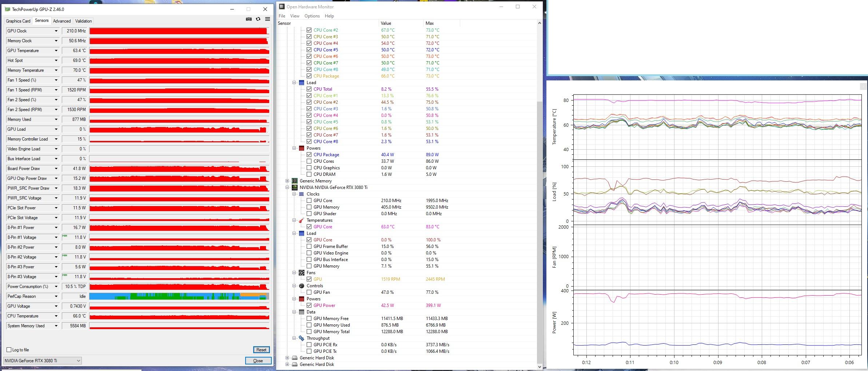868x371 pixels.
Task: Click the Value column header
Action: tap(401, 23)
